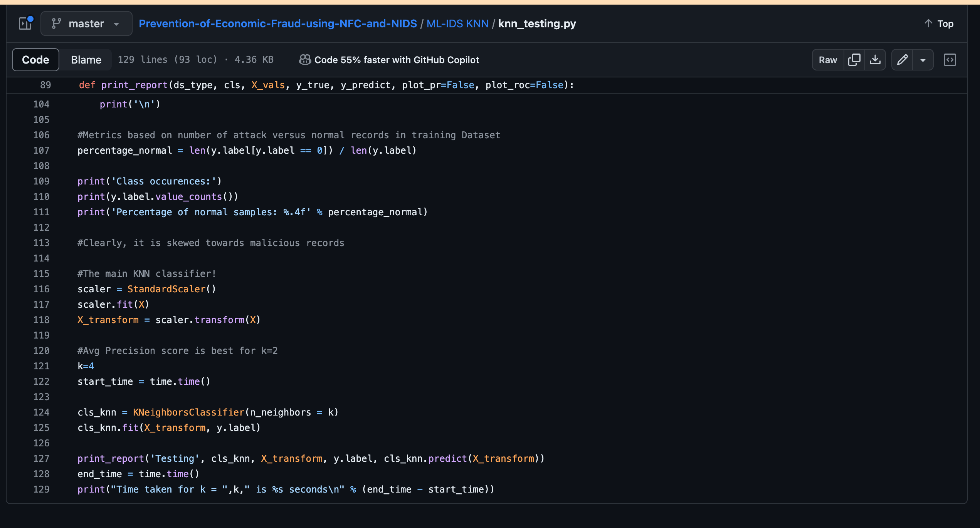Switch to the Code view tab
980x528 pixels.
(x=35, y=60)
